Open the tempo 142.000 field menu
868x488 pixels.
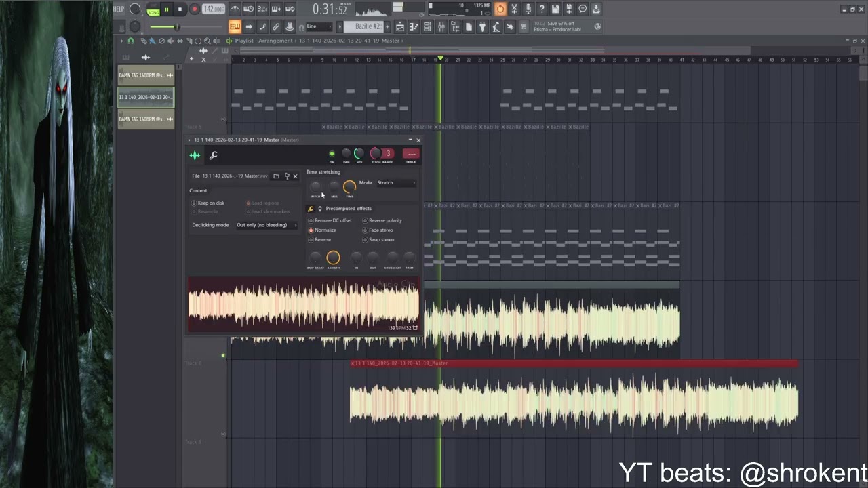point(214,9)
